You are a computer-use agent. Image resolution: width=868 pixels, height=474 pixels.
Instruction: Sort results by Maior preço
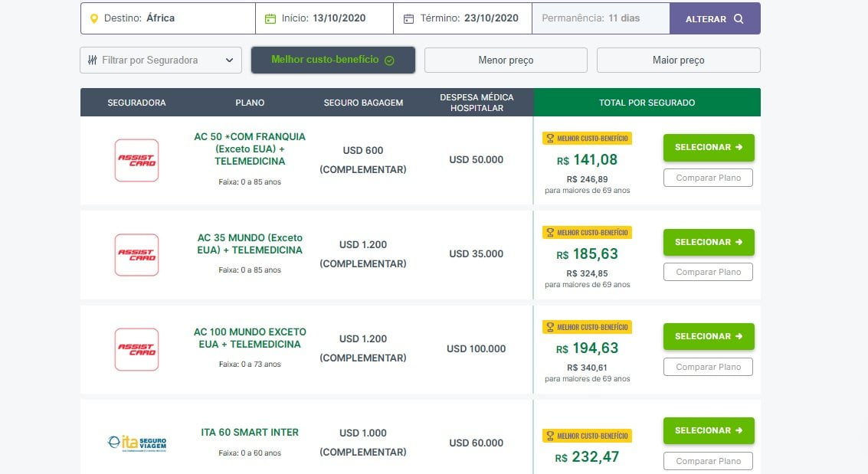coord(679,60)
